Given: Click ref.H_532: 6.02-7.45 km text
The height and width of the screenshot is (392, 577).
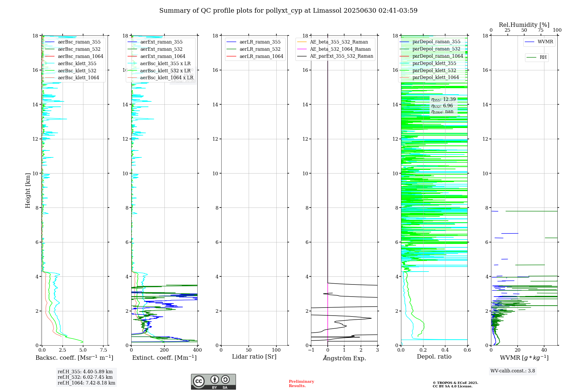Looking at the screenshot, I should (x=85, y=377).
